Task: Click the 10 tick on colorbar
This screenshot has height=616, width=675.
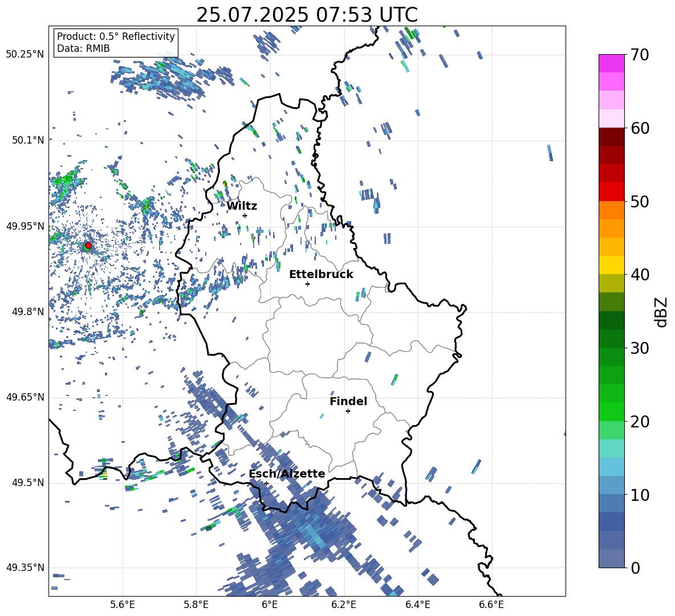Action: click(639, 495)
